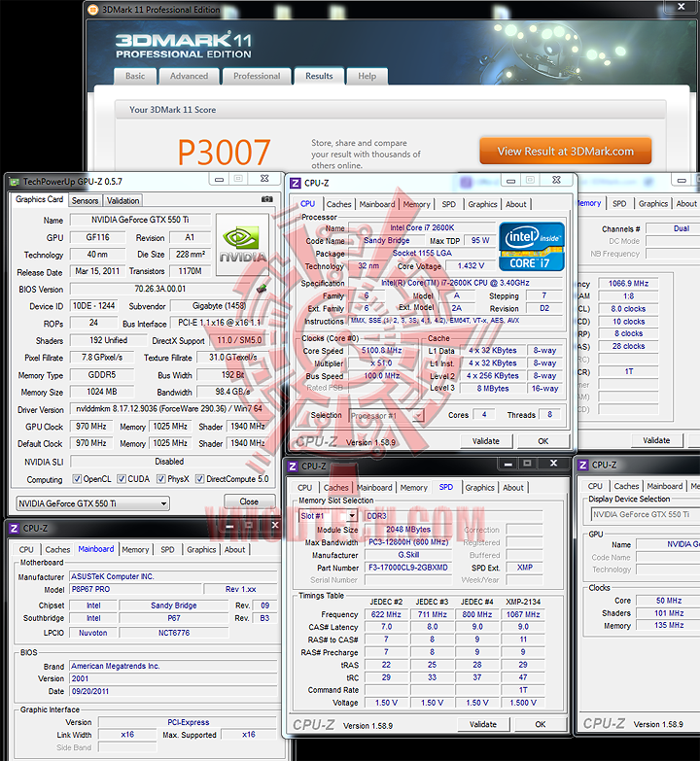This screenshot has width=700, height=761.
Task: Open Caches tab in CPU-Z CPU window
Action: (339, 204)
